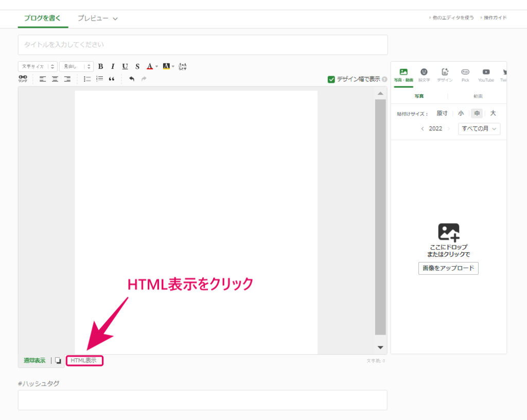Open the 文字サイズ font size dropdown
This screenshot has width=527, height=420.
(x=38, y=66)
